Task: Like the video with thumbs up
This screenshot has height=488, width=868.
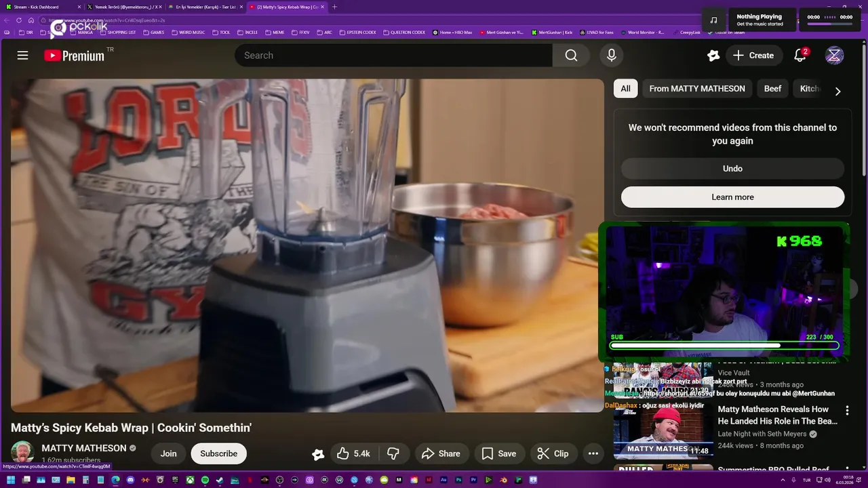Action: click(353, 453)
